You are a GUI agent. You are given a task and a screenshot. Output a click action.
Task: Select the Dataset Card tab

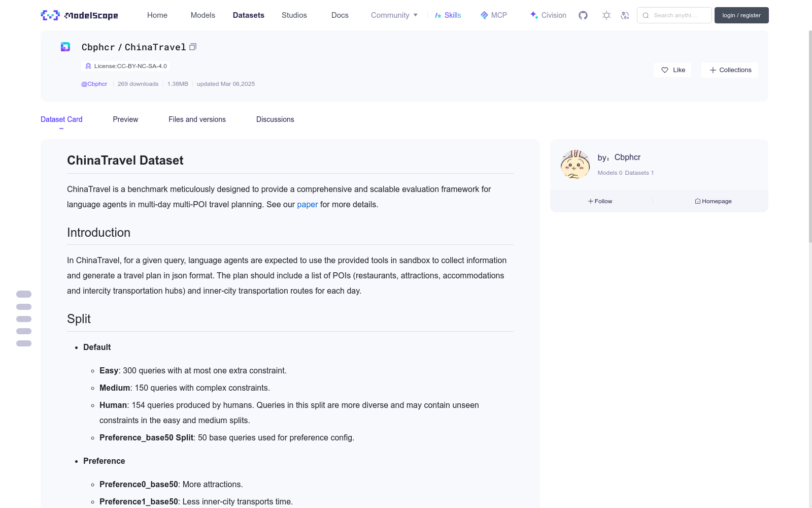61,119
